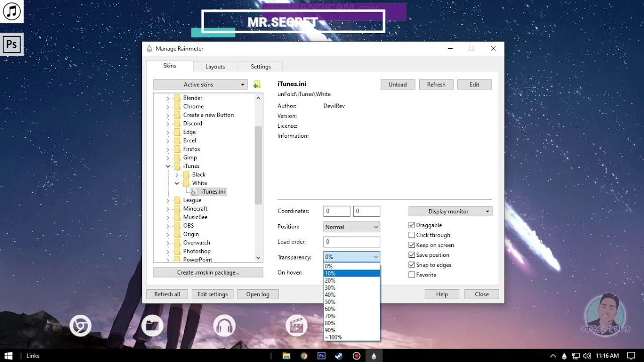
Task: Open the notification action center
Action: (x=631, y=355)
